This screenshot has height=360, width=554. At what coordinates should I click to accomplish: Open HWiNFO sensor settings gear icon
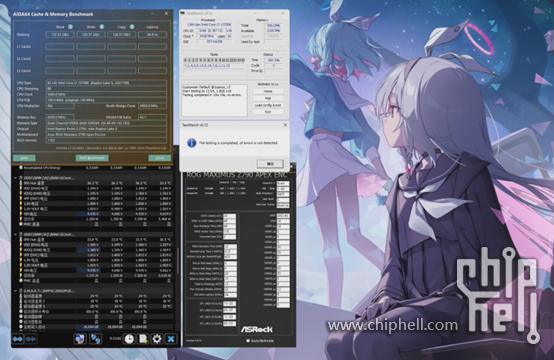157,339
